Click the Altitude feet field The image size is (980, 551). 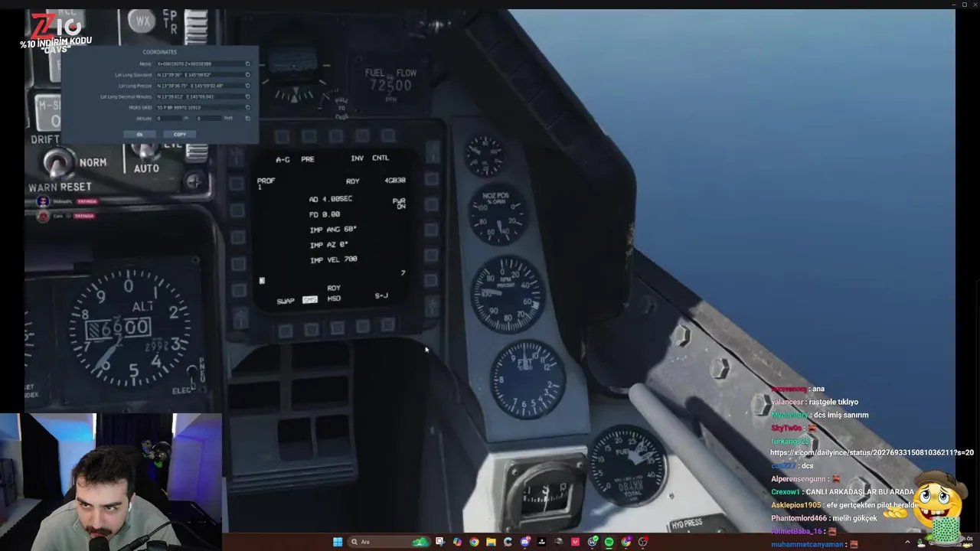(x=208, y=118)
